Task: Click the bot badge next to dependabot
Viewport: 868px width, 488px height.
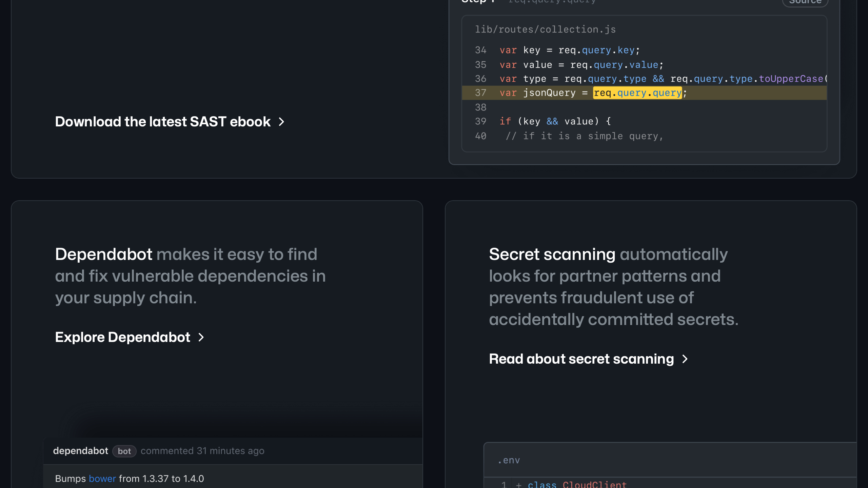Action: (x=124, y=451)
